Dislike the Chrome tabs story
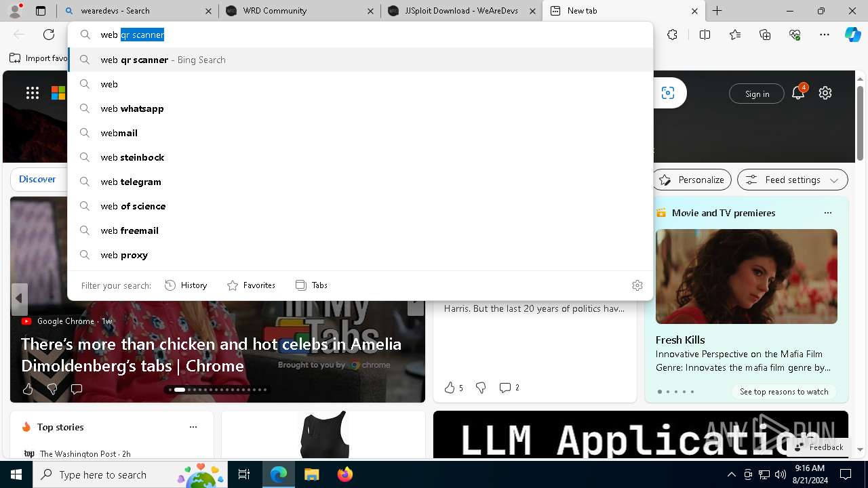 (52, 389)
